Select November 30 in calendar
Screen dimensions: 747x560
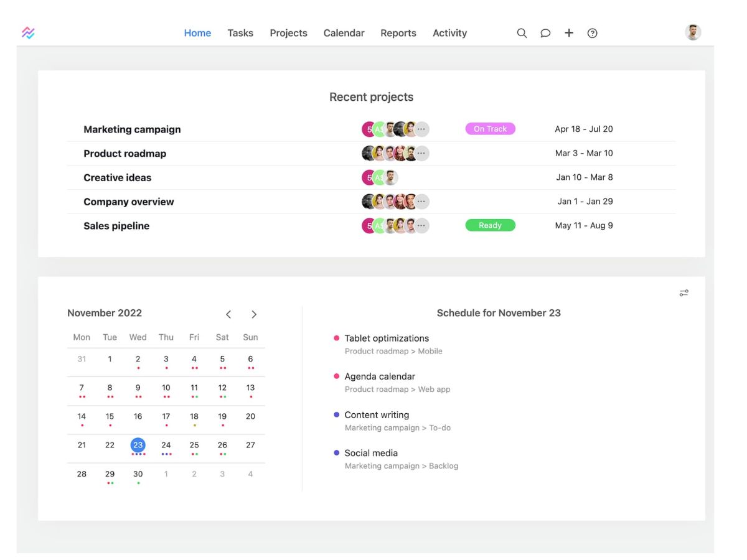click(138, 474)
